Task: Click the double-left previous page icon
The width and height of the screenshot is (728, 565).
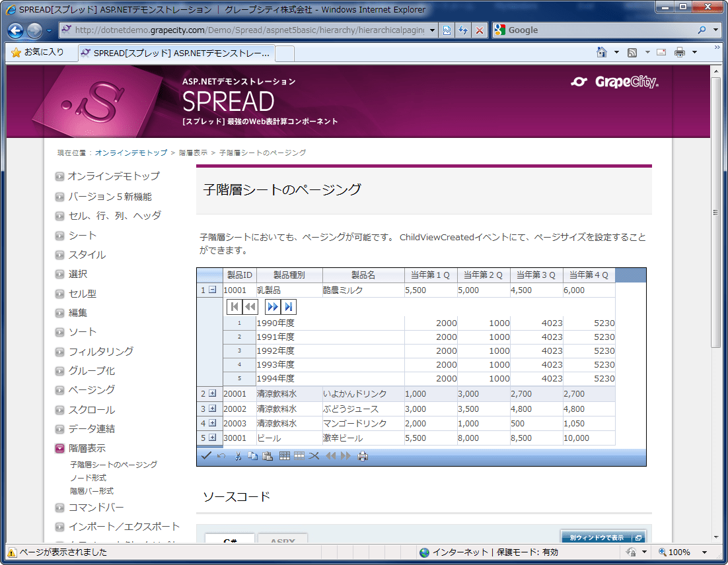Action: pos(249,306)
